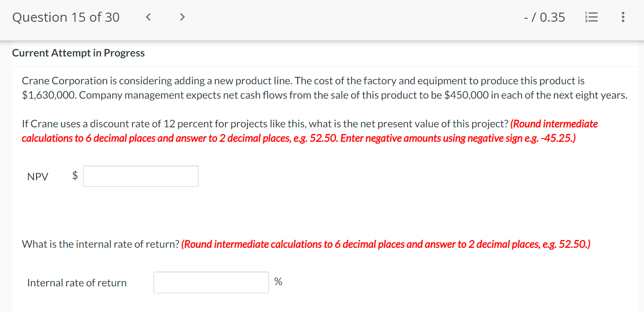Select the dollar sign beside NPV
The height and width of the screenshot is (312, 644).
click(74, 176)
